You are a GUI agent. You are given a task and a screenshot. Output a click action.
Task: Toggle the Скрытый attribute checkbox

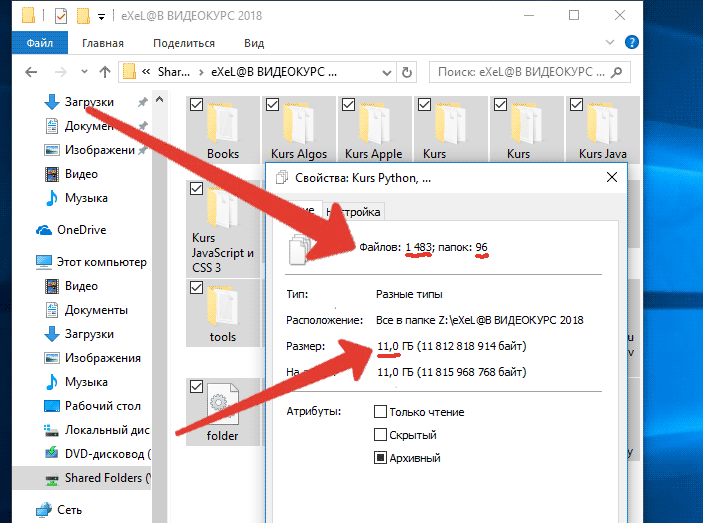click(380, 434)
